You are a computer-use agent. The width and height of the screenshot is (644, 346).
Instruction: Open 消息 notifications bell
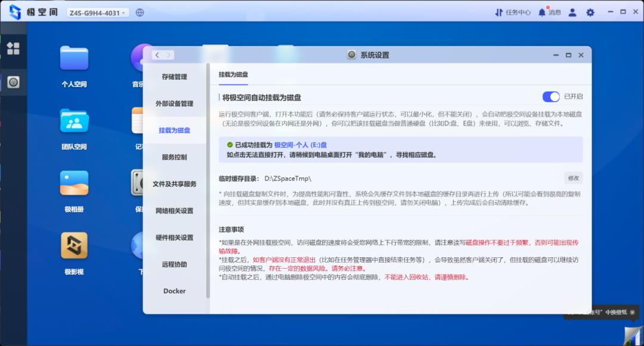[550, 13]
